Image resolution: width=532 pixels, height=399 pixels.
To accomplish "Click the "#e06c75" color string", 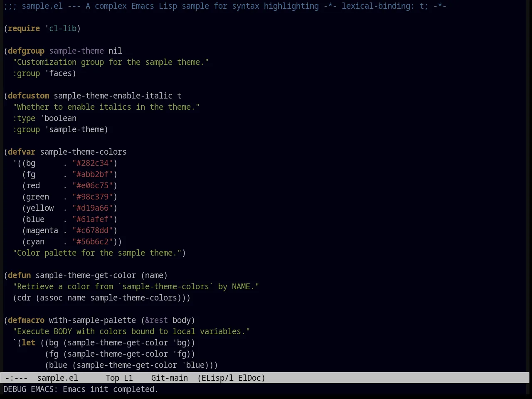I will coord(93,185).
